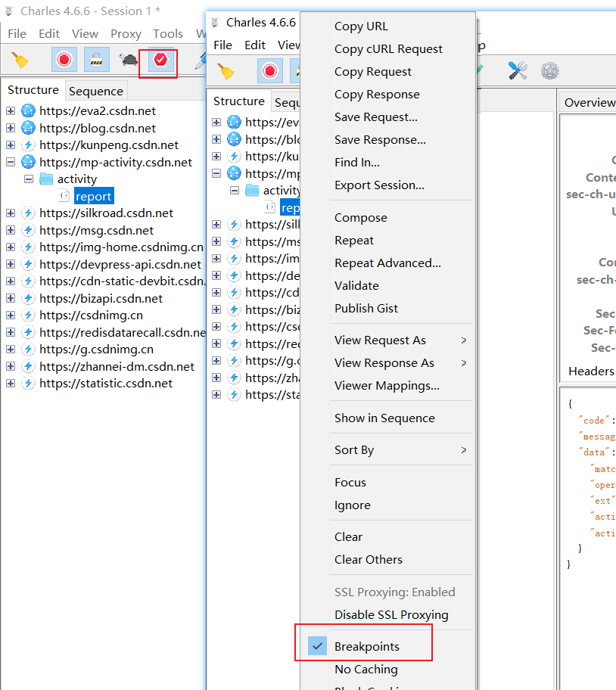Click the activity folder icon in left window
616x690 pixels.
[46, 179]
